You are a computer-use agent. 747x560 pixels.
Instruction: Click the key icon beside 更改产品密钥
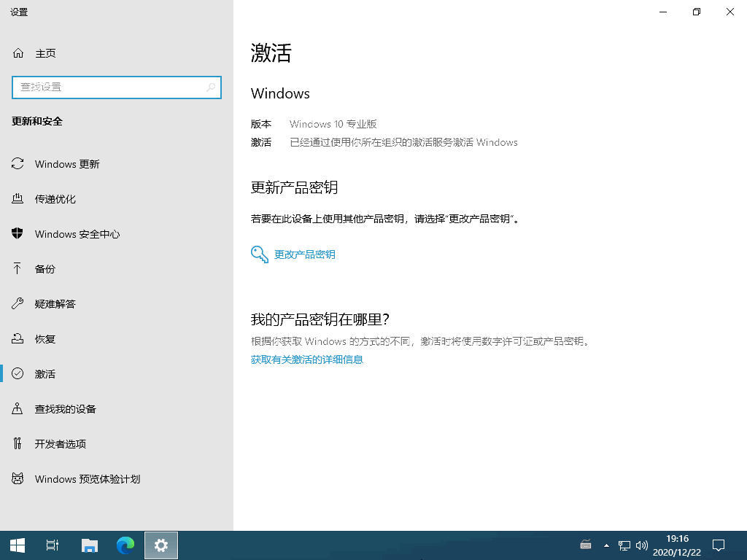click(x=260, y=254)
